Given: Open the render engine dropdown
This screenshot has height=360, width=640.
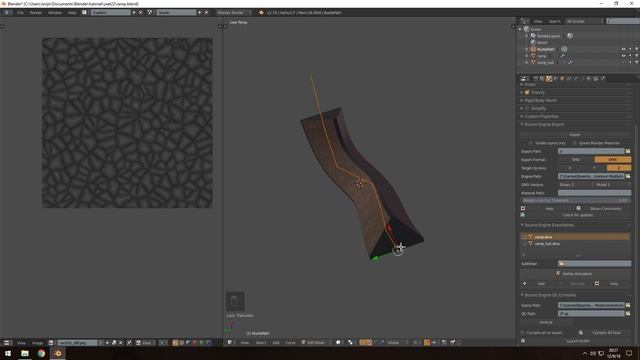Looking at the screenshot, I should point(233,13).
